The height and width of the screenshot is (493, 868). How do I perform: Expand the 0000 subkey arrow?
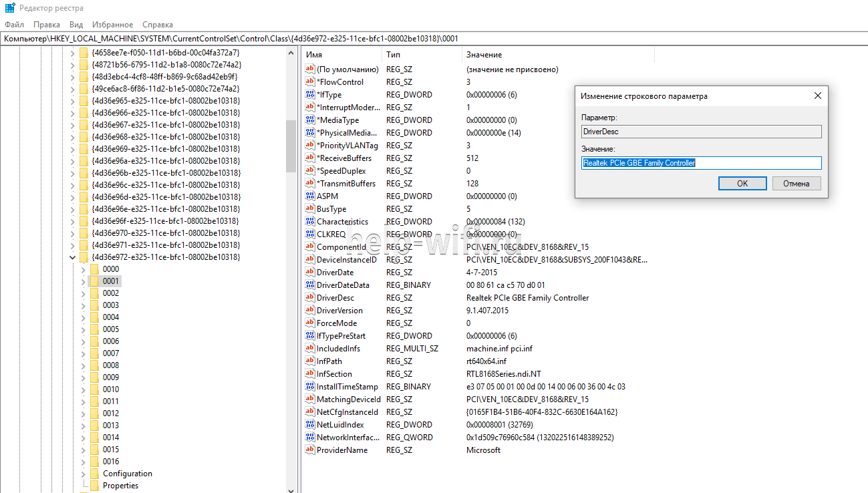84,269
